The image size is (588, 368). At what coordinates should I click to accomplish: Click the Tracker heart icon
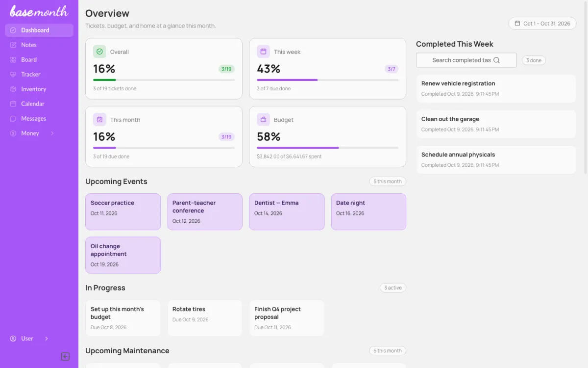pos(13,75)
